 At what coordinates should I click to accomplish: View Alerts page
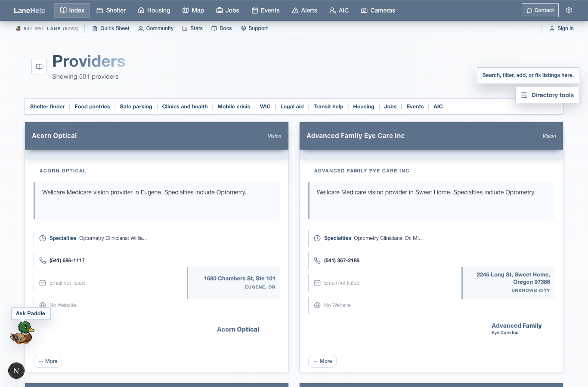click(305, 10)
